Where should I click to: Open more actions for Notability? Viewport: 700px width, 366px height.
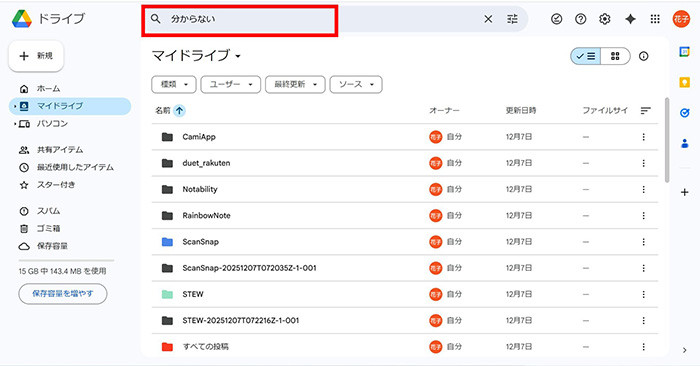643,189
